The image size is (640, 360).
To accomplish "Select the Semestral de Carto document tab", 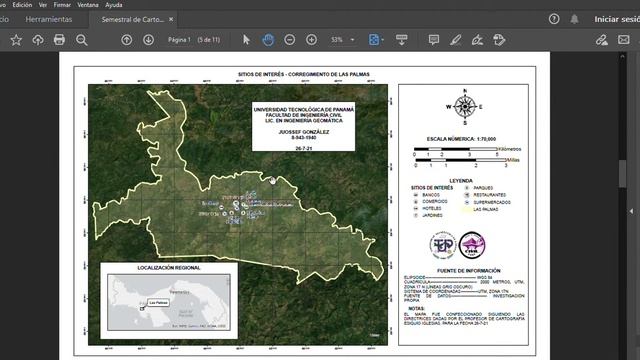I will click(x=133, y=19).
